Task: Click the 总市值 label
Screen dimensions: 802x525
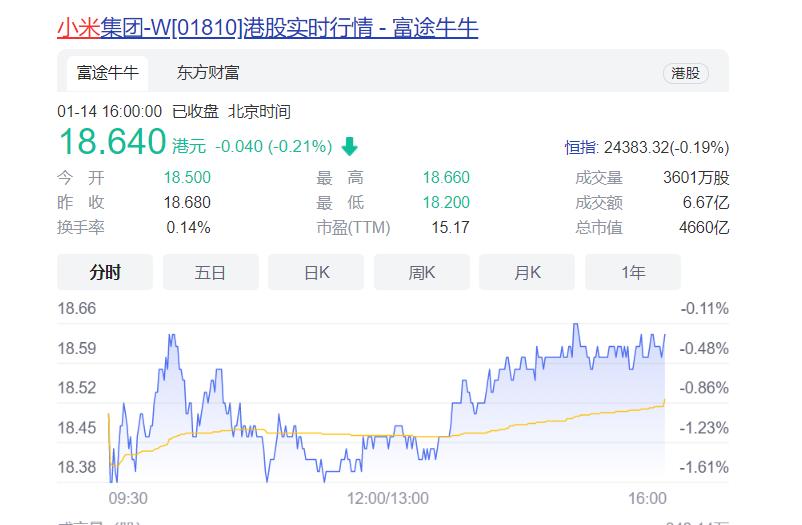Action: [x=599, y=228]
